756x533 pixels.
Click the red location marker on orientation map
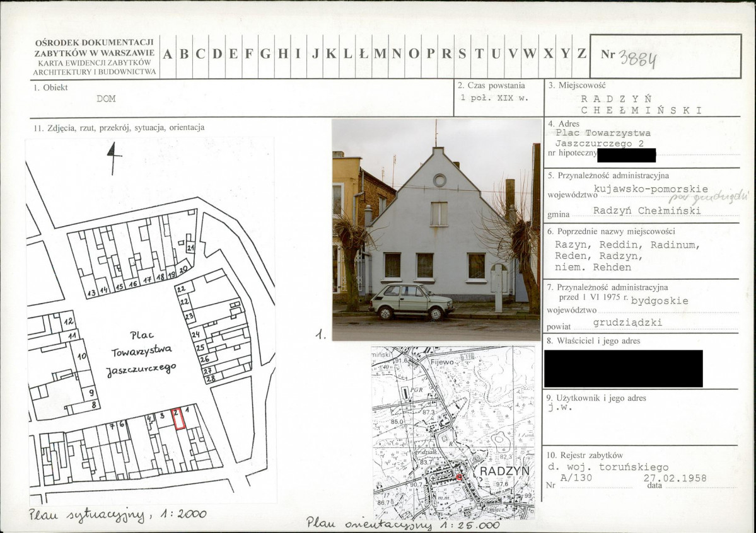click(x=459, y=477)
